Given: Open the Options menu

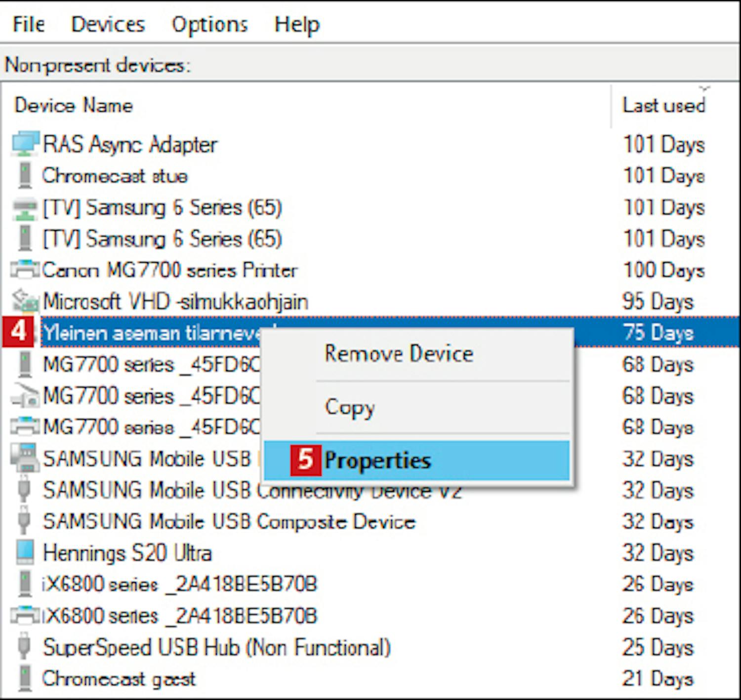Looking at the screenshot, I should pos(209,24).
